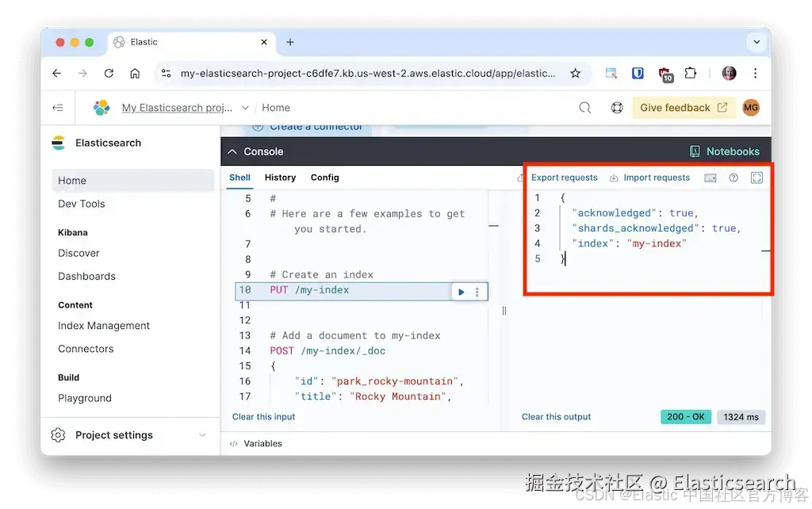812x509 pixels.
Task: Click Clear this input
Action: coord(263,417)
